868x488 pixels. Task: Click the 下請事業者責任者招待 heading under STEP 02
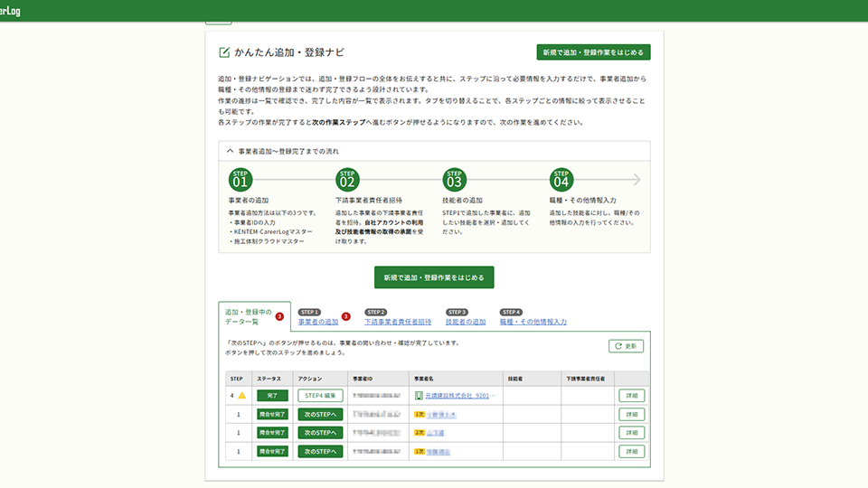tap(369, 201)
